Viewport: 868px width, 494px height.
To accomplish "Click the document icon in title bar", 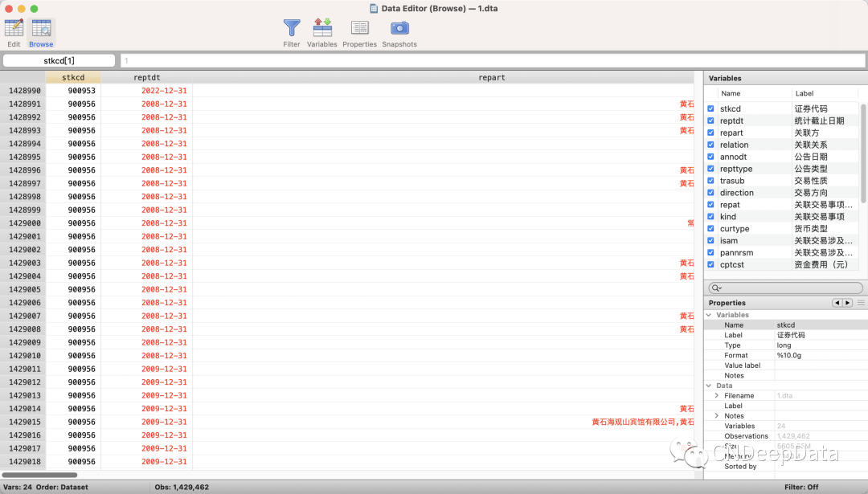I will (374, 8).
